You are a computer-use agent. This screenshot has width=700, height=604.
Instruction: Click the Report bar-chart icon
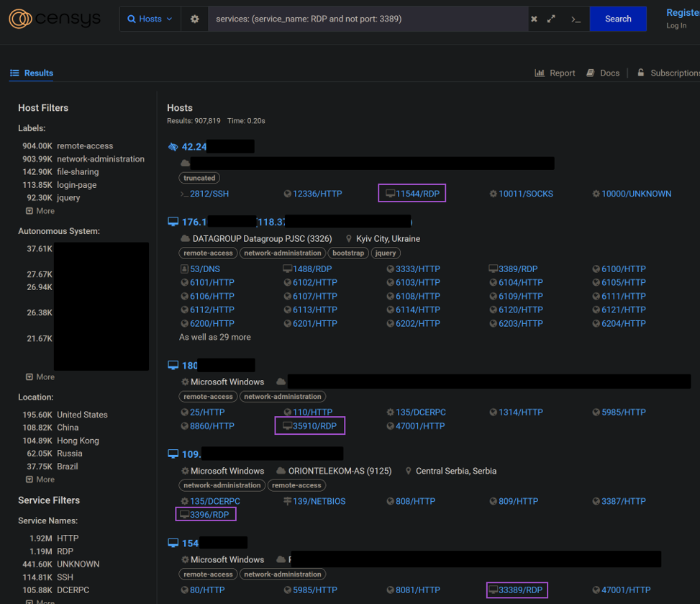click(x=540, y=73)
